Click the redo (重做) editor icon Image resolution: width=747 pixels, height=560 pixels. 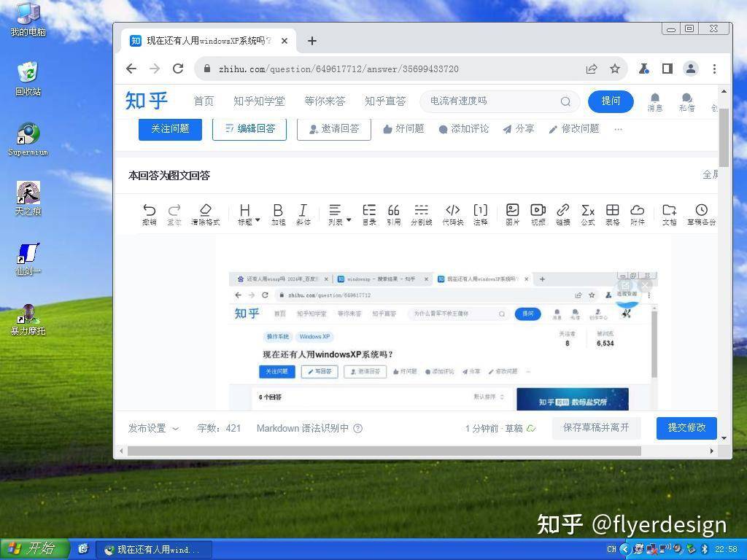[x=174, y=214]
